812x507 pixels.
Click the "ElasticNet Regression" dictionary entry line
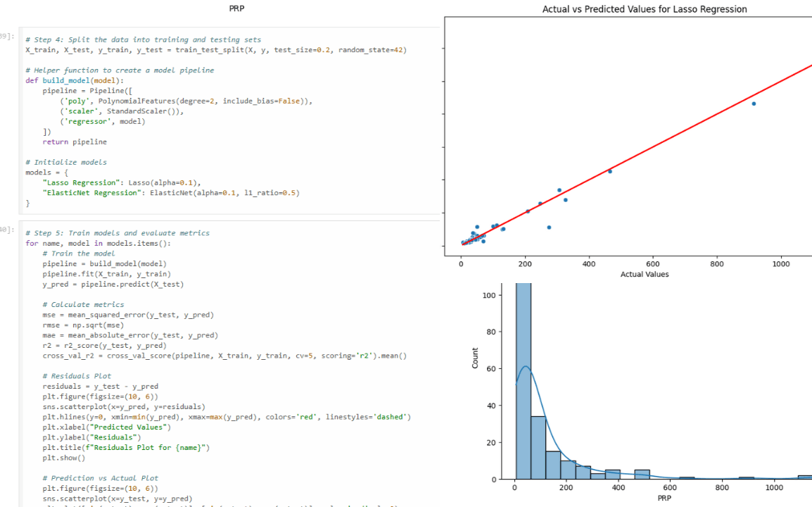tap(171, 193)
